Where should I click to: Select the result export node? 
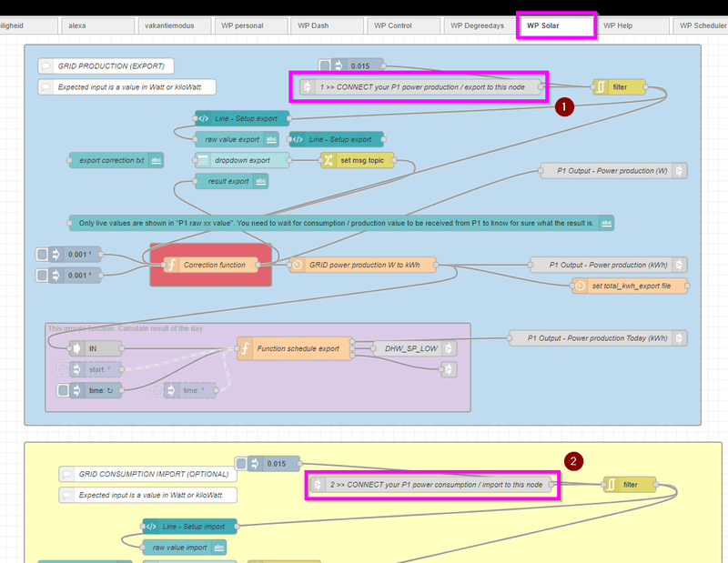[232, 181]
